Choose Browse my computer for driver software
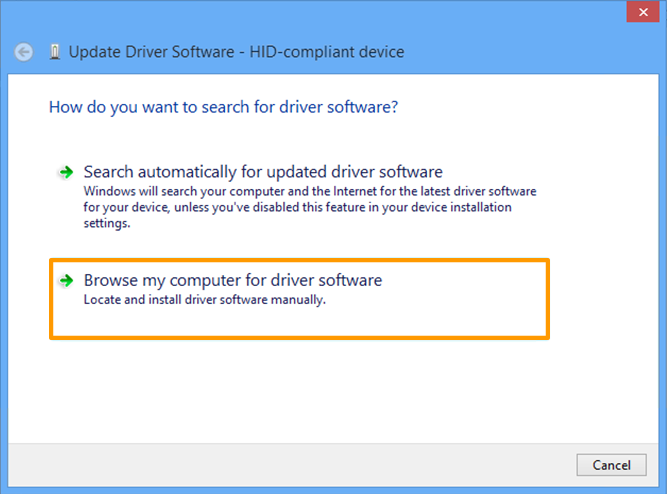 click(x=233, y=281)
